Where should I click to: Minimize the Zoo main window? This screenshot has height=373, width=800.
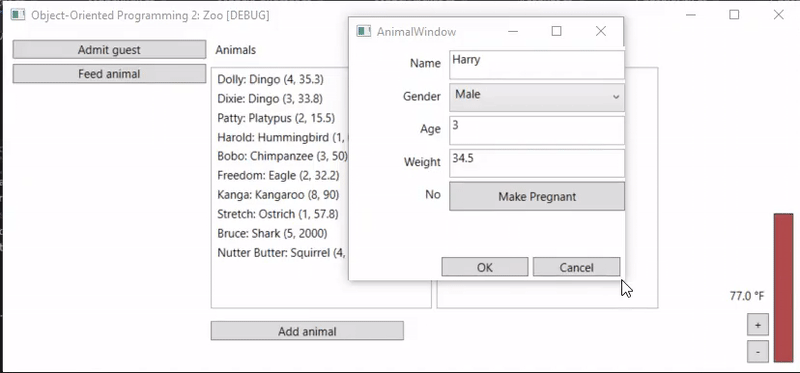(x=690, y=15)
